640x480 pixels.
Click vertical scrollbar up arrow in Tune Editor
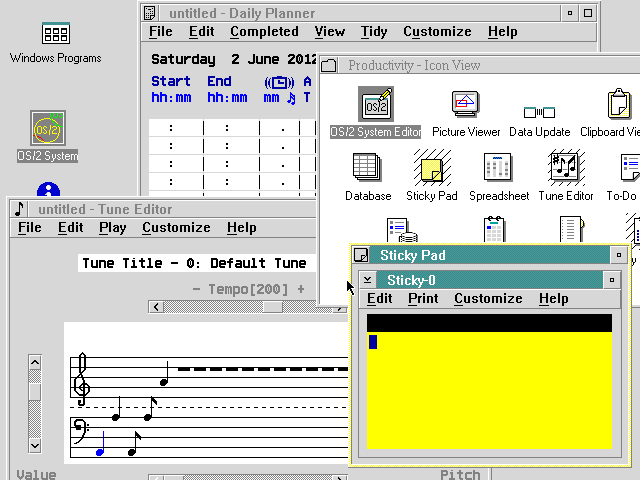tap(35, 362)
